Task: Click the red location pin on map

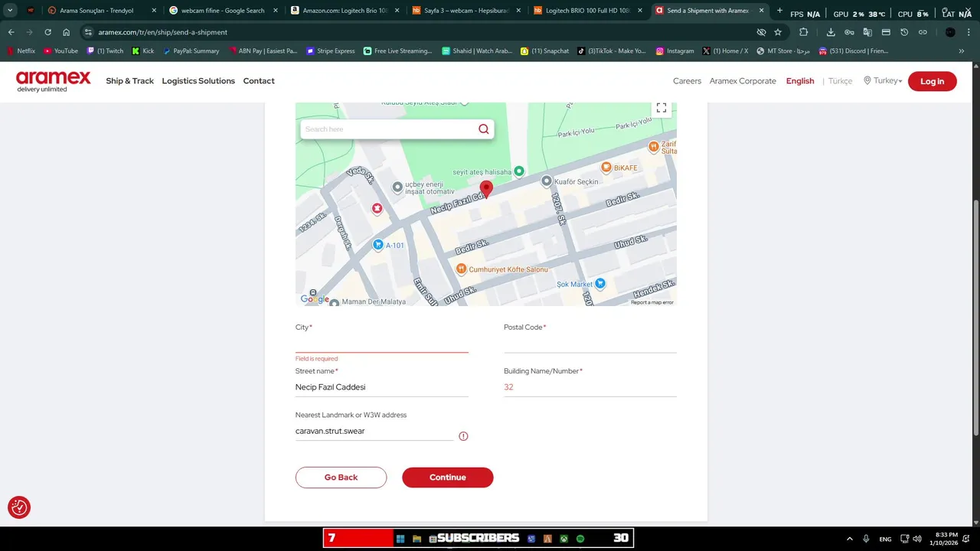Action: click(x=486, y=190)
